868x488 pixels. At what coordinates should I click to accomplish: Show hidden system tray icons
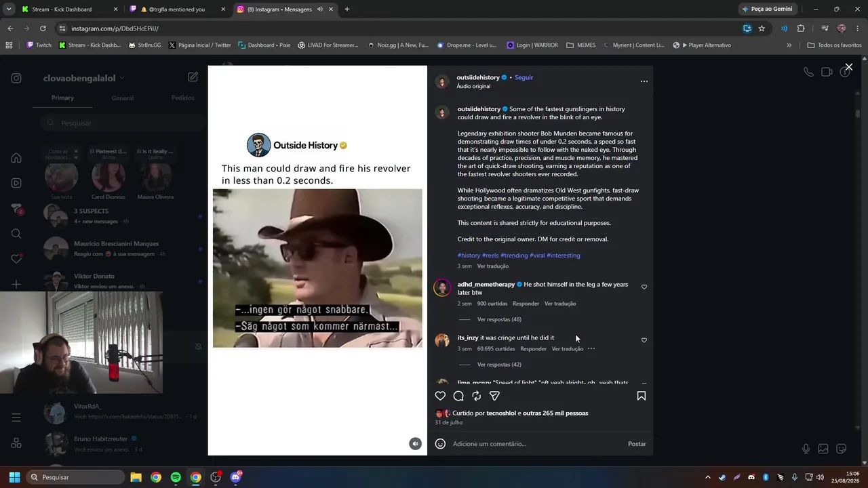pyautogui.click(x=707, y=477)
